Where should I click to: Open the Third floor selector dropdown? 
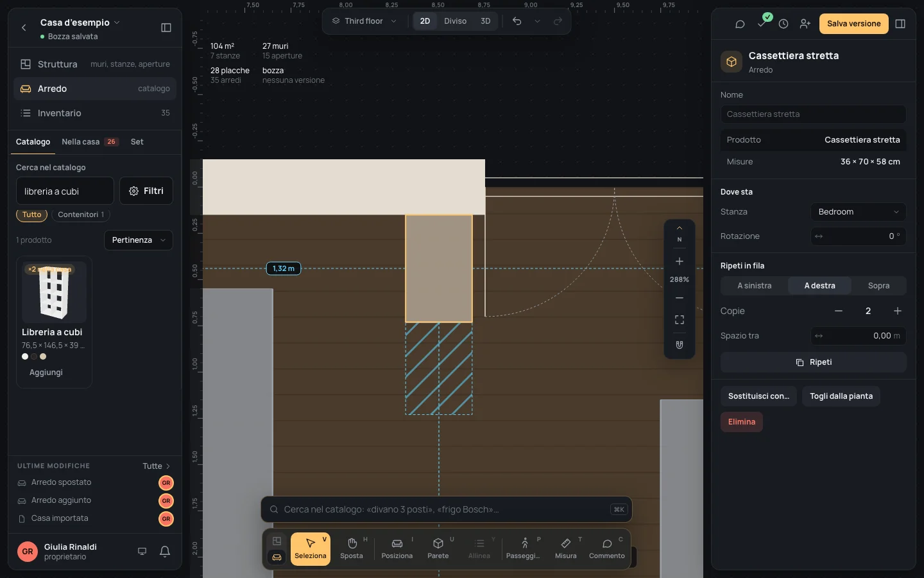[364, 21]
